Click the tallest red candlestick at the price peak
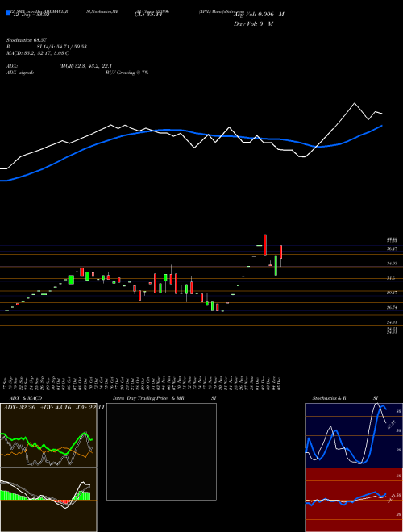 [265, 244]
